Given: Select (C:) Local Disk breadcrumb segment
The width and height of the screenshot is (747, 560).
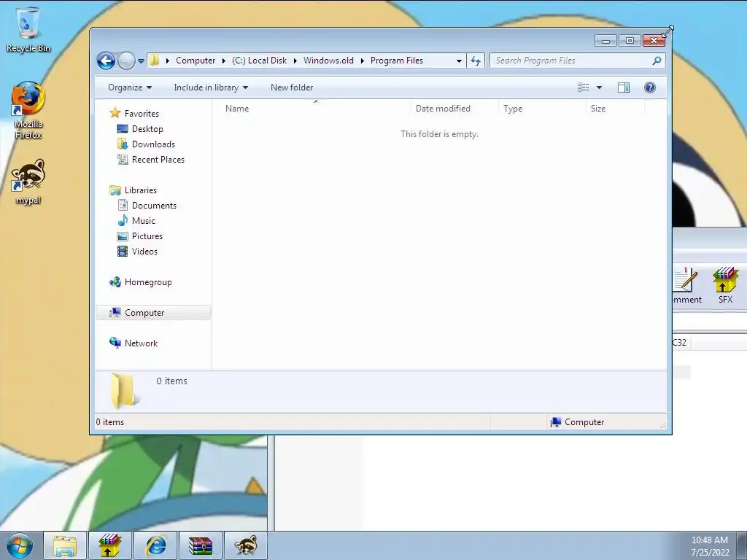Looking at the screenshot, I should tap(259, 61).
